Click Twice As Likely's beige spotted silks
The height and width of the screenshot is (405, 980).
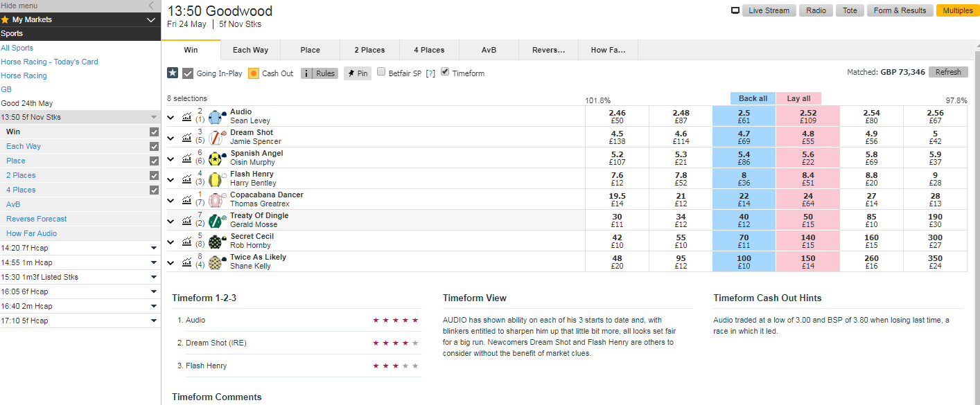pos(218,262)
